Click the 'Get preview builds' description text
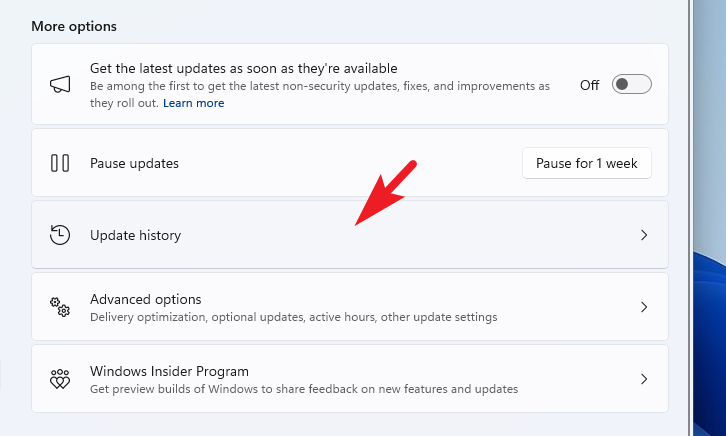 click(304, 389)
